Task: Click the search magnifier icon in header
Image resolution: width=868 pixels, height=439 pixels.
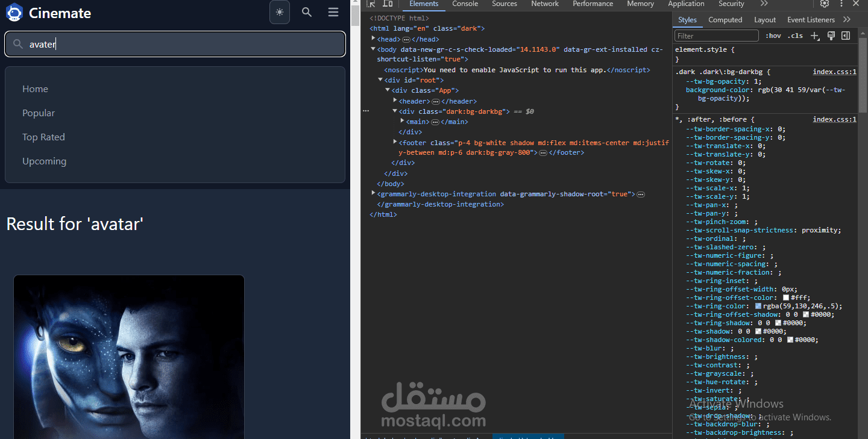Action: coord(307,12)
